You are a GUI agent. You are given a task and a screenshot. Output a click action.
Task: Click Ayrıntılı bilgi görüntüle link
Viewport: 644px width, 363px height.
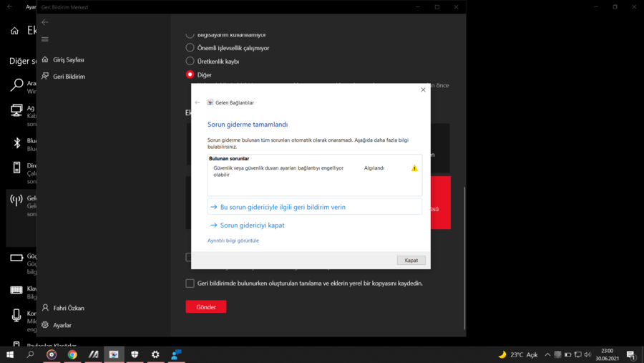tap(233, 241)
